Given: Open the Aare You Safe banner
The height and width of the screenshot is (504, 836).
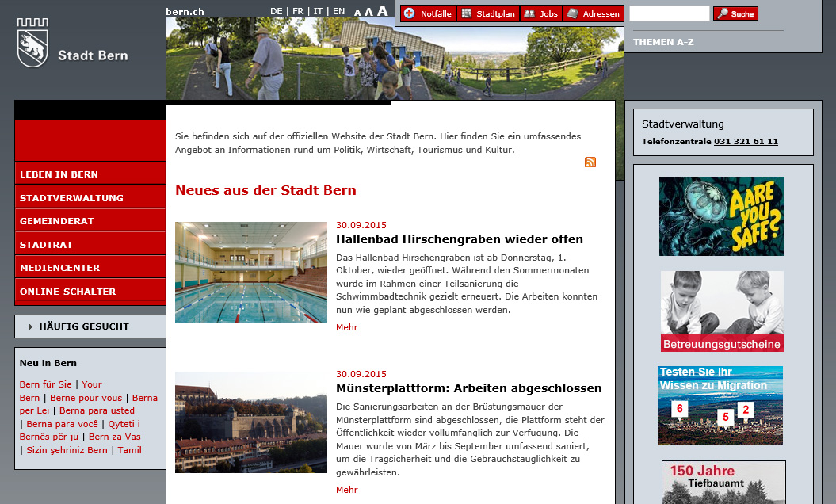Looking at the screenshot, I should (721, 216).
